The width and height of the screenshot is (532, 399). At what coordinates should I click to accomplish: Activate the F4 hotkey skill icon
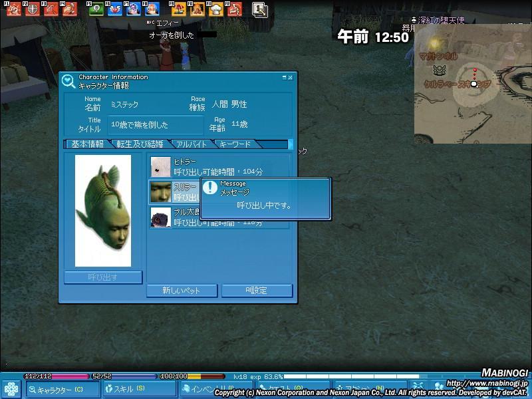69,9
